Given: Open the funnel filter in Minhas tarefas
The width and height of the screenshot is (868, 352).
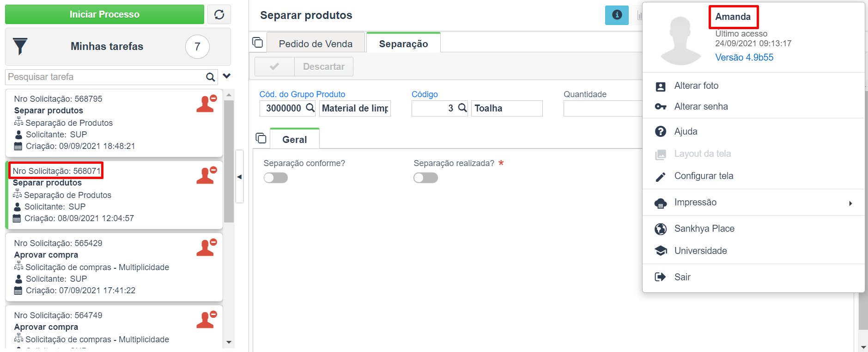Looking at the screenshot, I should pyautogui.click(x=20, y=46).
